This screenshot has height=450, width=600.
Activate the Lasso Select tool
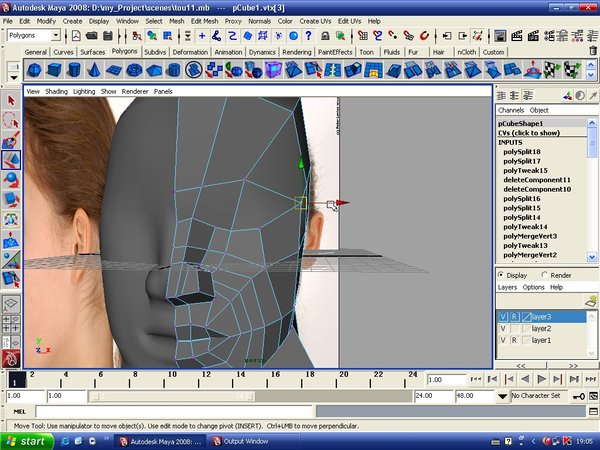[11, 120]
